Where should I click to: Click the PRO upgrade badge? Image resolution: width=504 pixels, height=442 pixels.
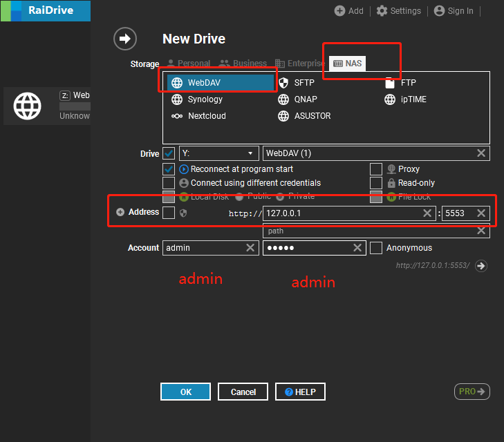click(472, 392)
